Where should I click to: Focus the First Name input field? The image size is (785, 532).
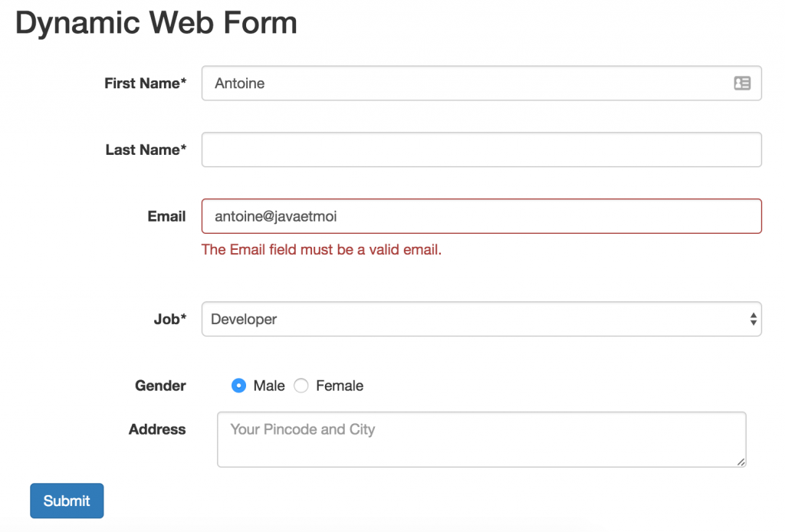click(x=460, y=84)
